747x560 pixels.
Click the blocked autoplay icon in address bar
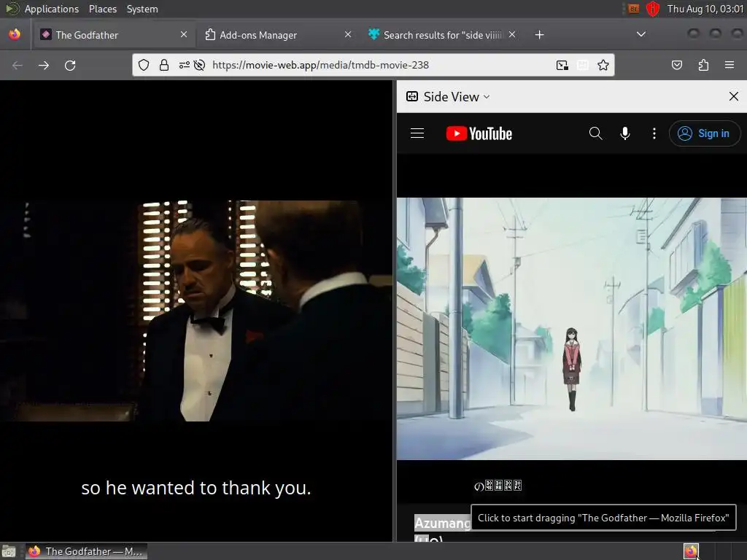200,65
